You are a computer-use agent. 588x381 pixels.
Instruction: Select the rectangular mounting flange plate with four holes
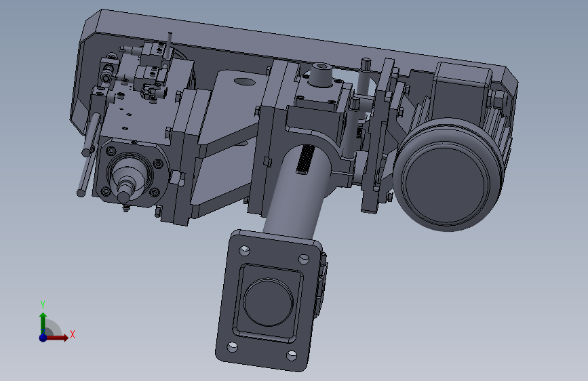click(x=269, y=301)
